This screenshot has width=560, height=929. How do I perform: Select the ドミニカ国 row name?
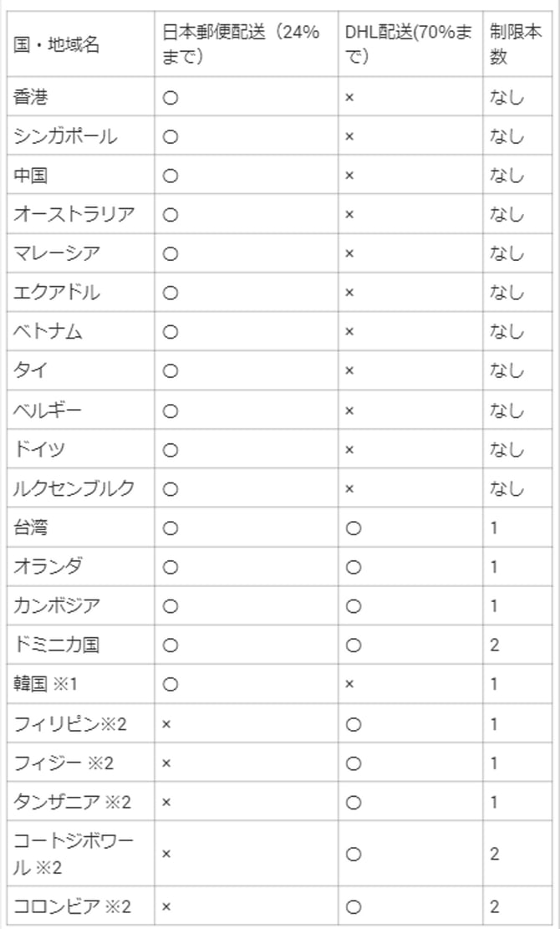[x=57, y=645]
